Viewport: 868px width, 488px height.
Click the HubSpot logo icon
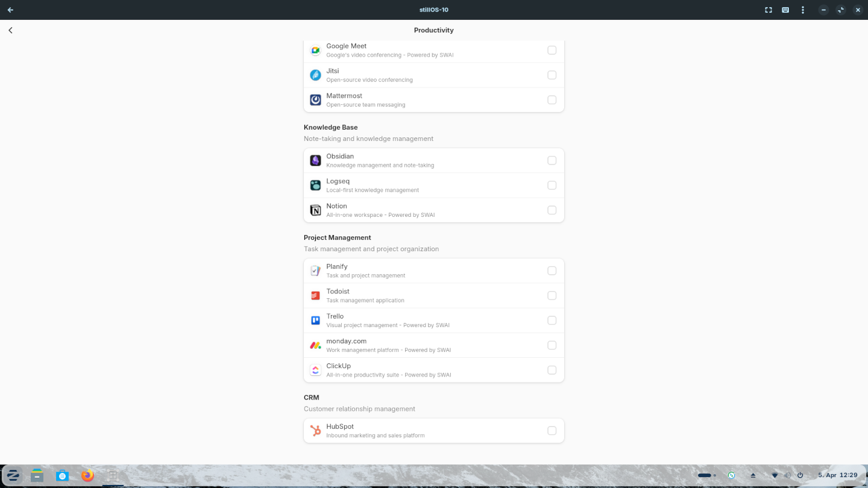315,431
